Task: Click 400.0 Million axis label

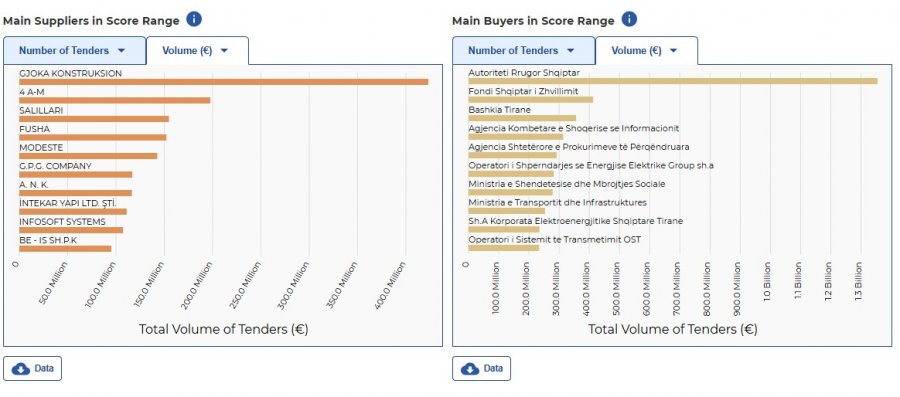Action: coord(391,286)
